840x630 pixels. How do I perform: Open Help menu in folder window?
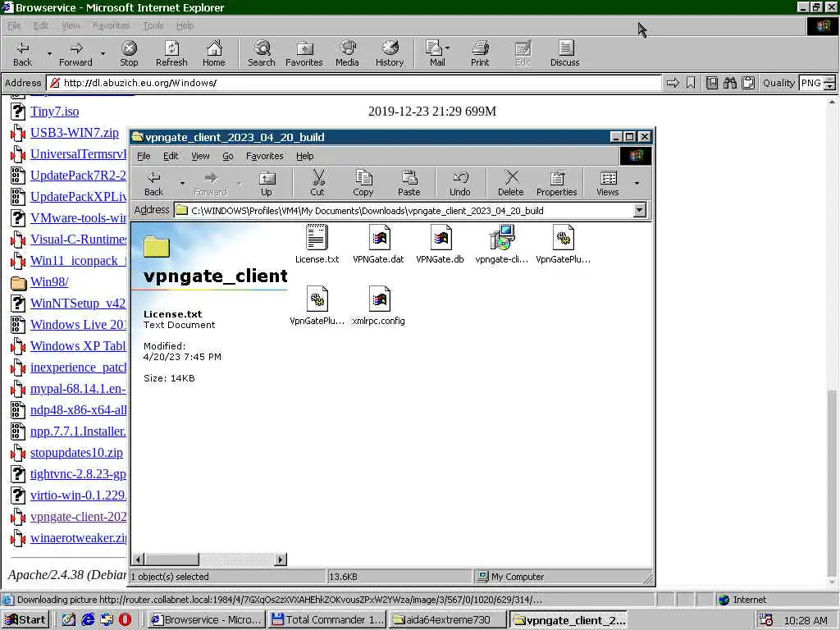coord(305,156)
